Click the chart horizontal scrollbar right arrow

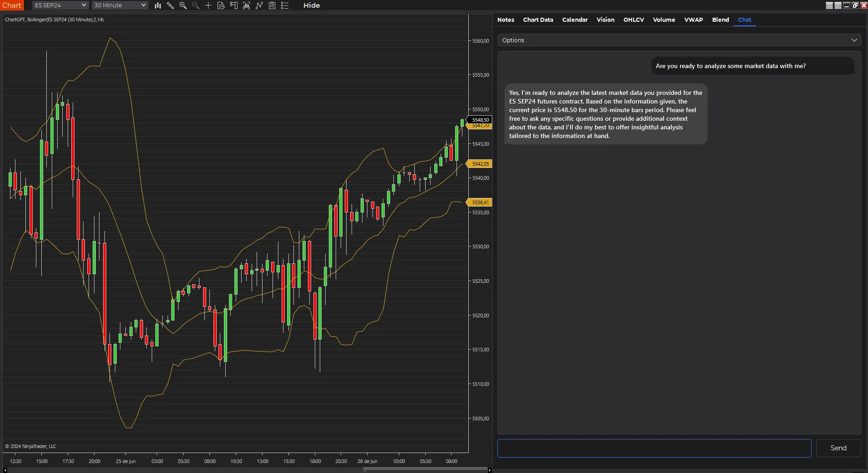489,470
